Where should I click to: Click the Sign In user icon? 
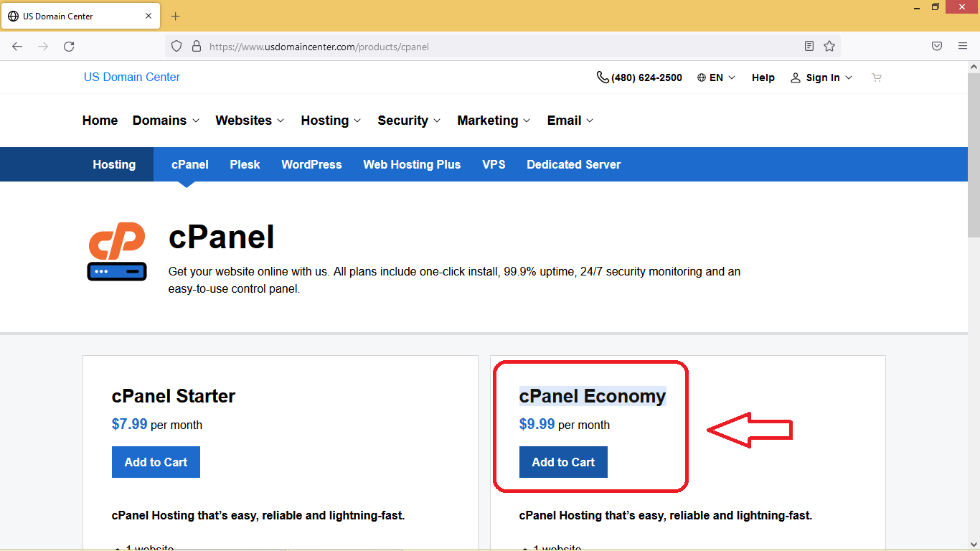tap(795, 77)
